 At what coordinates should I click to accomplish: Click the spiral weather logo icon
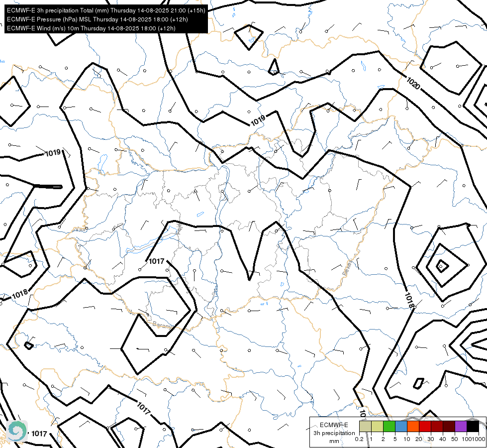(17, 431)
